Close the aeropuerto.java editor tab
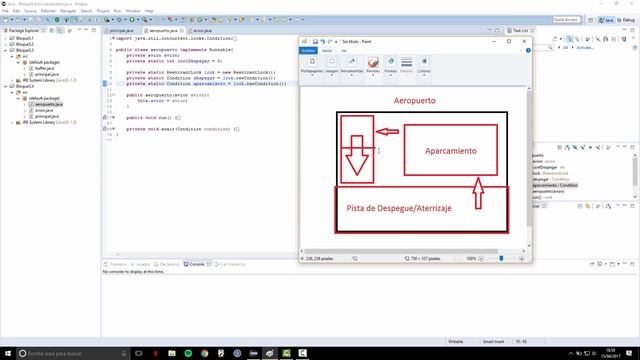Image resolution: width=640 pixels, height=360 pixels. 182,31
